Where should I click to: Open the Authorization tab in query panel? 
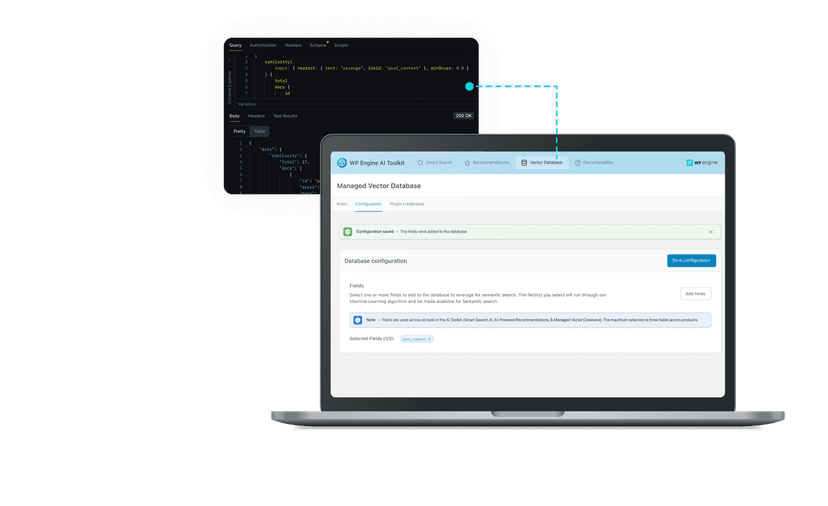[263, 45]
